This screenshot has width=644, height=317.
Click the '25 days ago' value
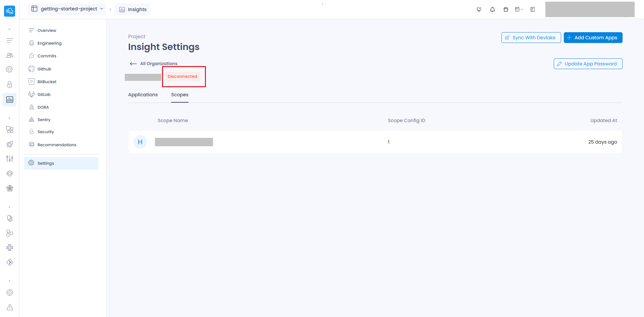coord(602,142)
